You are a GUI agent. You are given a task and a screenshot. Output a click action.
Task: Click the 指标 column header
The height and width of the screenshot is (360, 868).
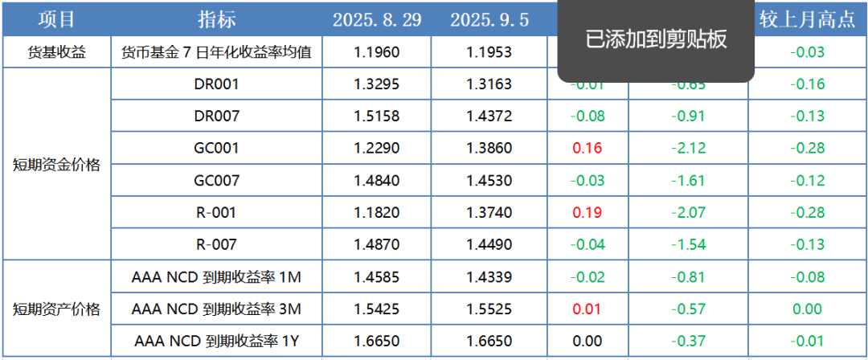click(217, 19)
